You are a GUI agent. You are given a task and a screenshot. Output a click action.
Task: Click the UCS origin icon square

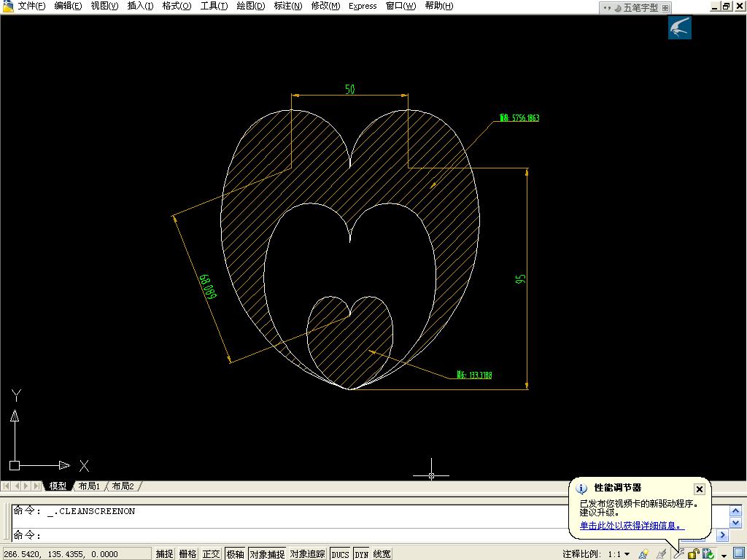[15, 465]
